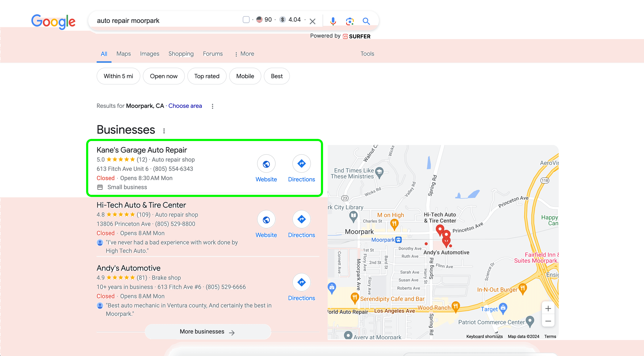The image size is (644, 356).
Task: Click Hi-Tech Auto customer review snippet
Action: point(171,247)
